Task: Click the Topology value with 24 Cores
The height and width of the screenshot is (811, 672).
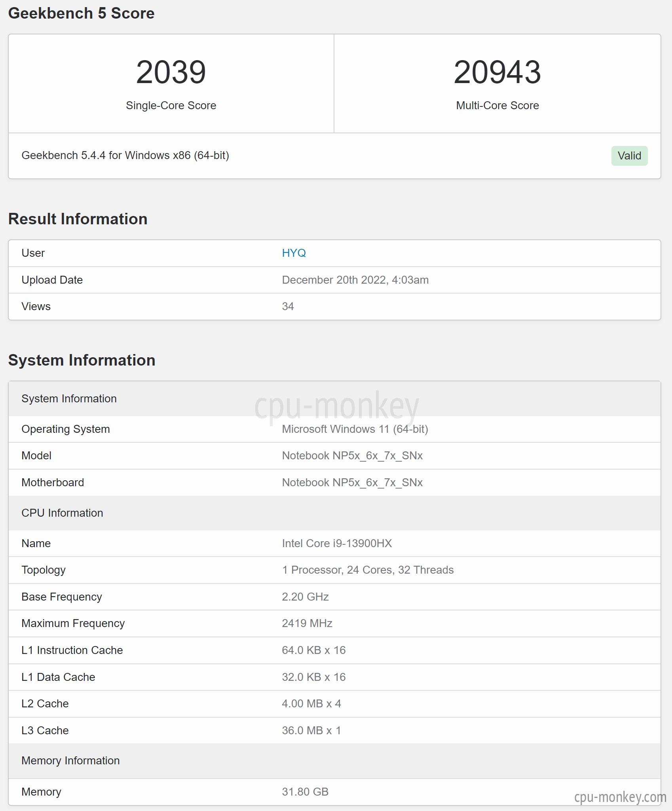Action: click(368, 570)
